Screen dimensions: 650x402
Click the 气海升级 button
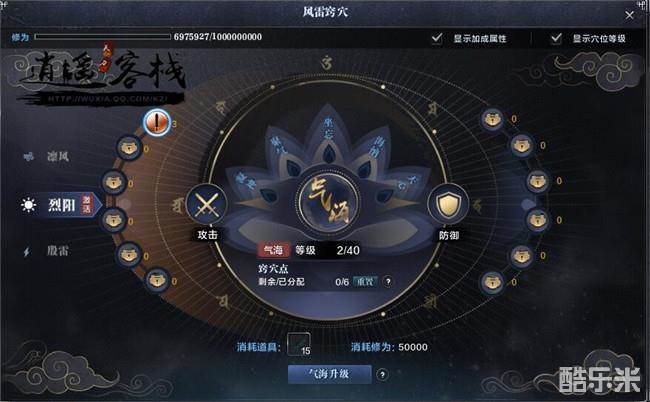click(330, 374)
